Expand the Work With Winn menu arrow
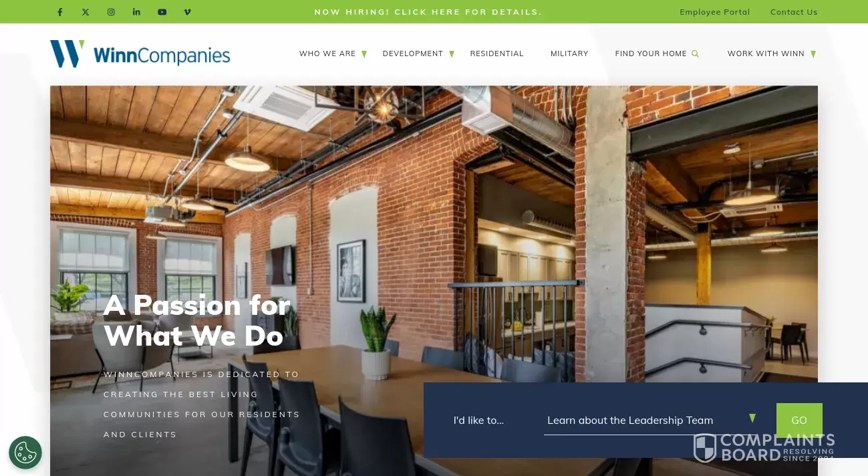This screenshot has height=476, width=868. click(x=813, y=54)
